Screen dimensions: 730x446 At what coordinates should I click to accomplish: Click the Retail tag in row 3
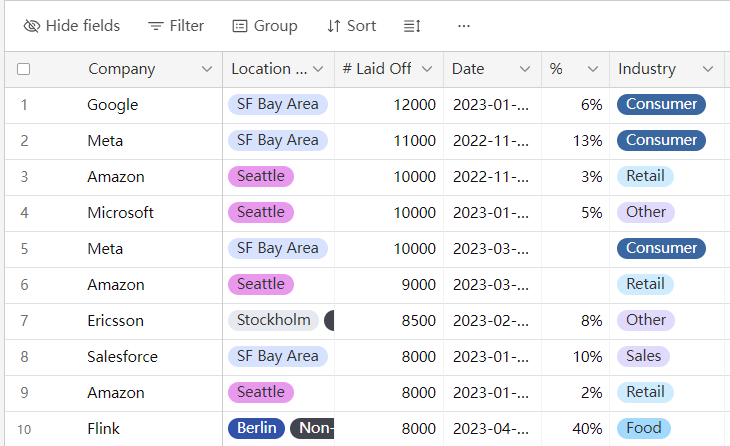[645, 176]
